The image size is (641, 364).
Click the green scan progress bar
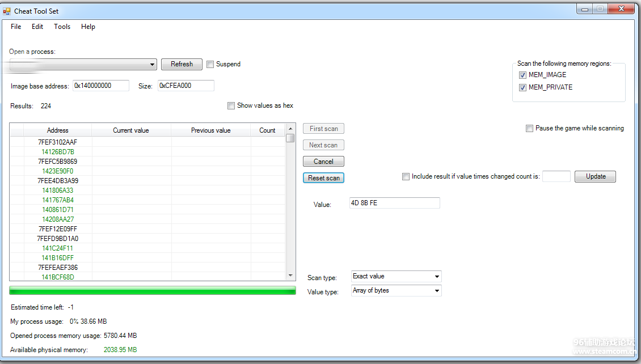click(153, 291)
